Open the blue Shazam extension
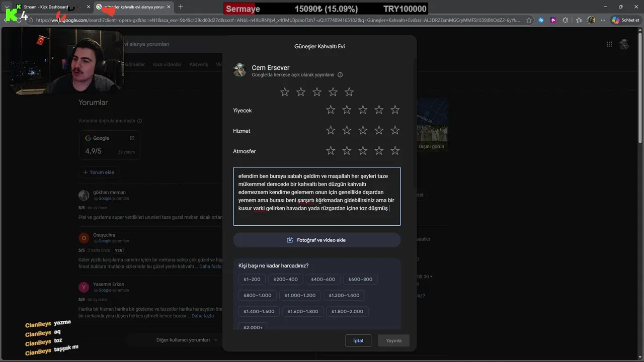The image size is (644, 362). click(x=541, y=20)
